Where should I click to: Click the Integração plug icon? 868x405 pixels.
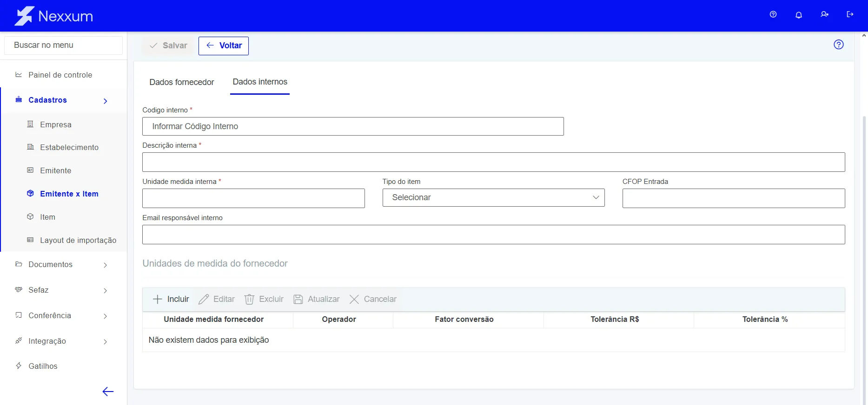click(19, 340)
